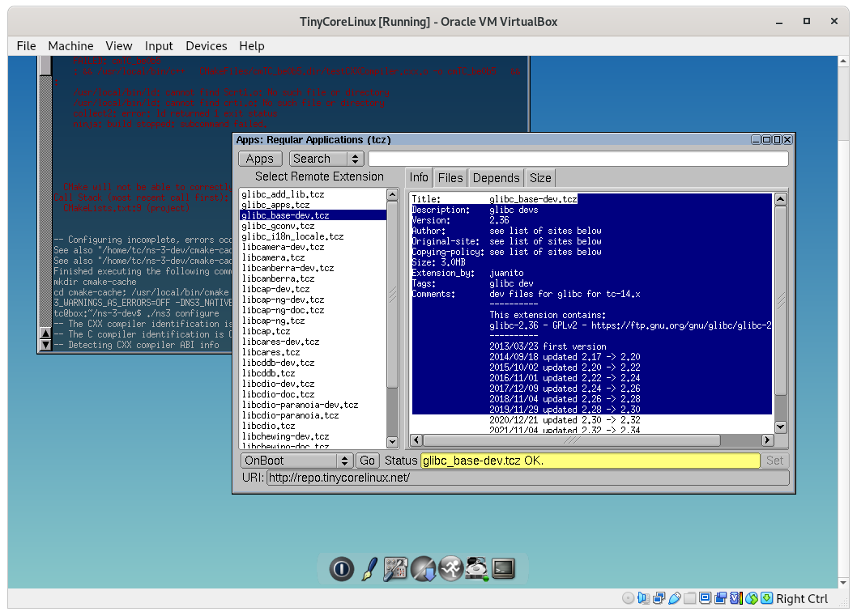857x616 pixels.
Task: Select libcdio-paranoia-dev.tcz extension
Action: (x=313, y=405)
